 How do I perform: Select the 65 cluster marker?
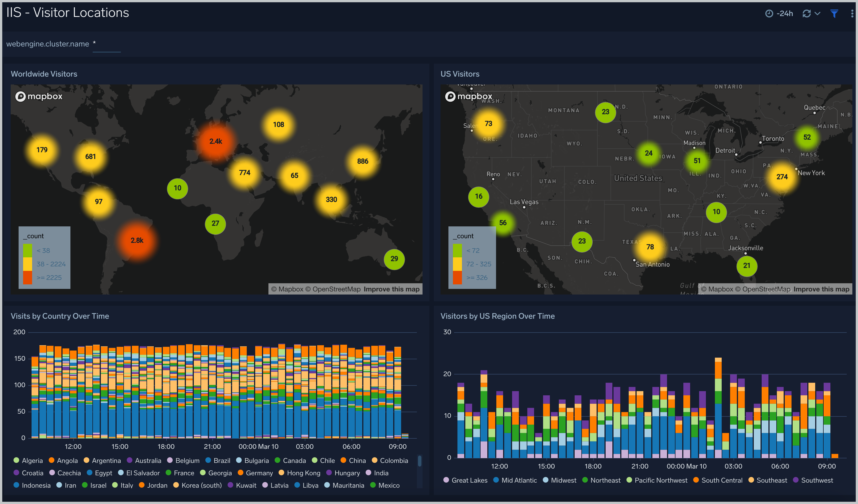click(x=294, y=176)
